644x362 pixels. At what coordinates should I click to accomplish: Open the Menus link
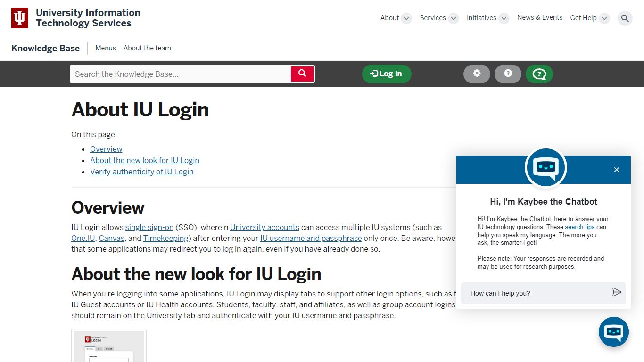click(106, 48)
